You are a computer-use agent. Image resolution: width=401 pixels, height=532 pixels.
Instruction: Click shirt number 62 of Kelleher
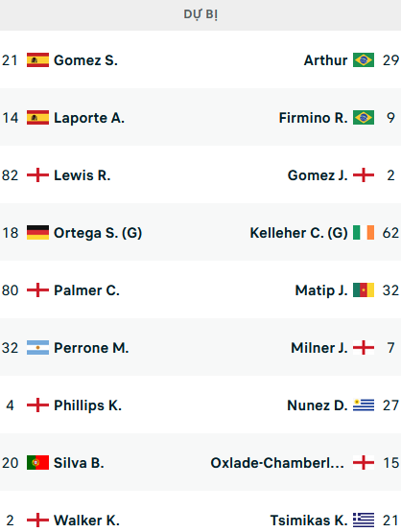[390, 233]
